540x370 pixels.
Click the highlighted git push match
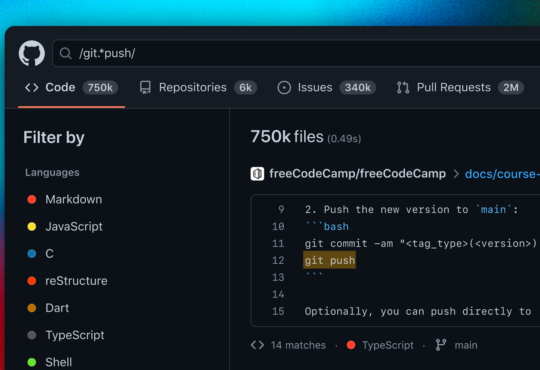pos(330,260)
